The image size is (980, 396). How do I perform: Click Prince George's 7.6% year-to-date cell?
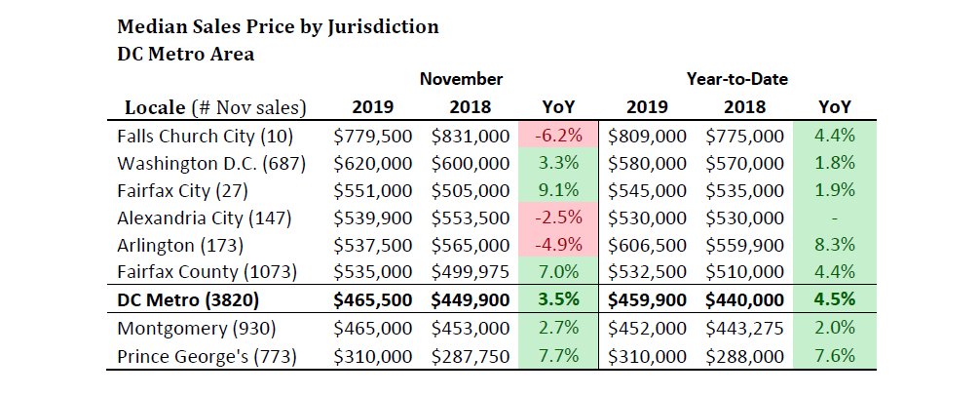pos(835,356)
